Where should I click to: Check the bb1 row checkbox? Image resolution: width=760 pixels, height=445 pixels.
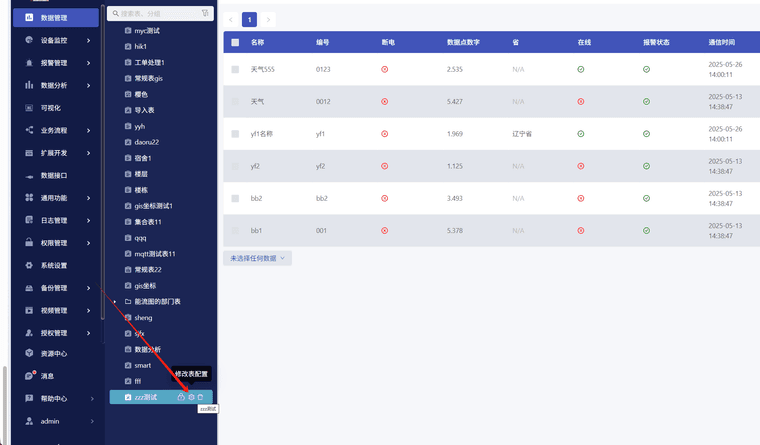(235, 230)
